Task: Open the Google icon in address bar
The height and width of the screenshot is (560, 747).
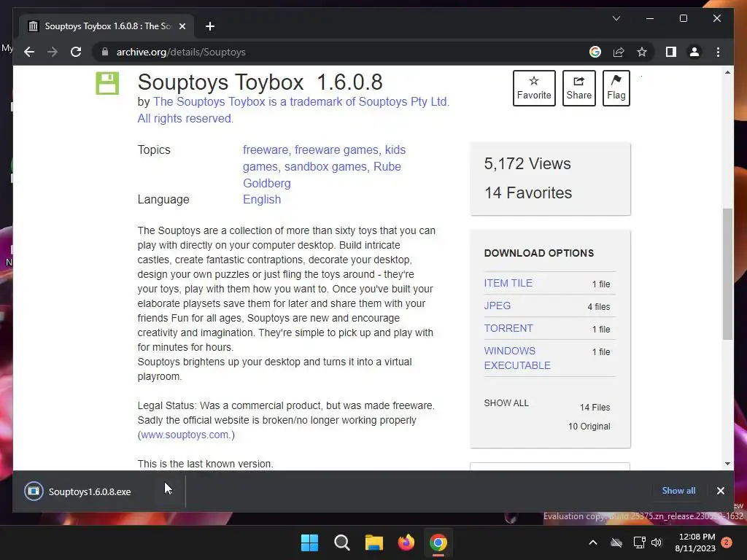Action: point(595,52)
